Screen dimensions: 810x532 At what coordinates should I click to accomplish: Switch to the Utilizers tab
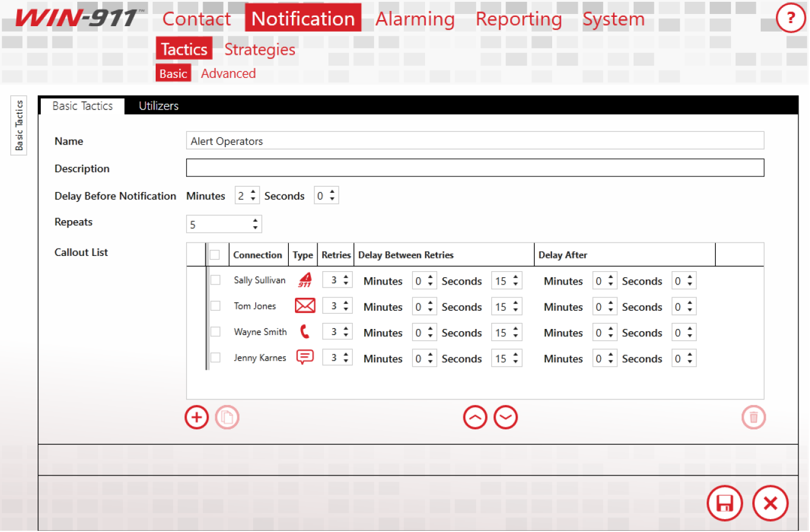pyautogui.click(x=158, y=106)
